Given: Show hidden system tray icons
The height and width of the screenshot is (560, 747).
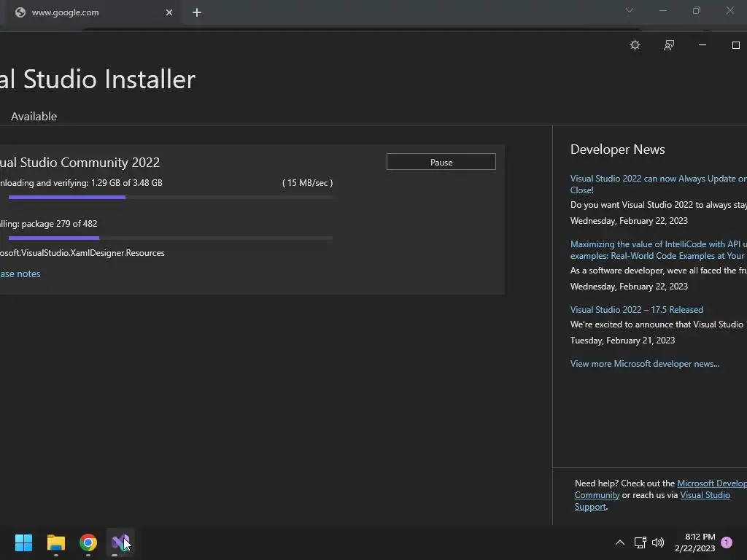Looking at the screenshot, I should (x=620, y=542).
